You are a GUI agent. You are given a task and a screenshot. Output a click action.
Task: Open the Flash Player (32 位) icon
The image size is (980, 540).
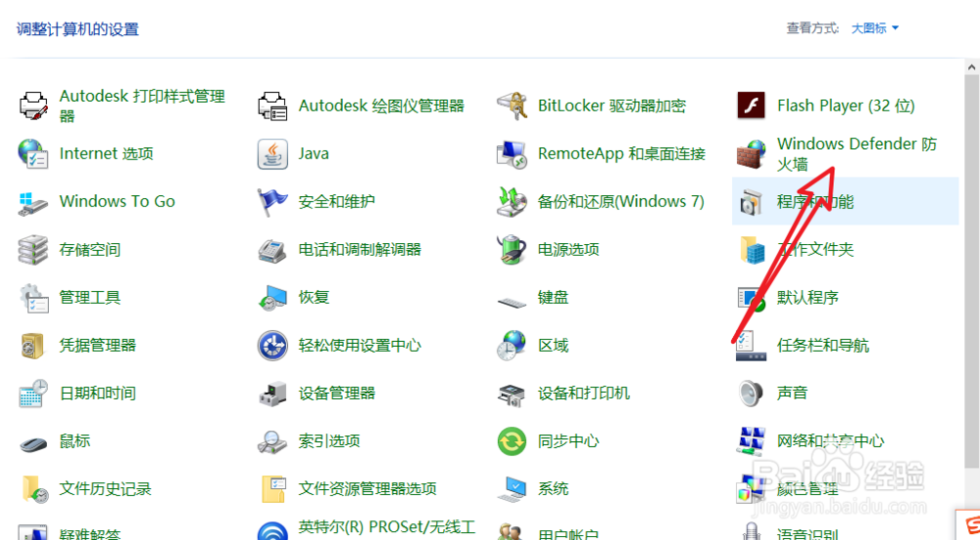[752, 106]
